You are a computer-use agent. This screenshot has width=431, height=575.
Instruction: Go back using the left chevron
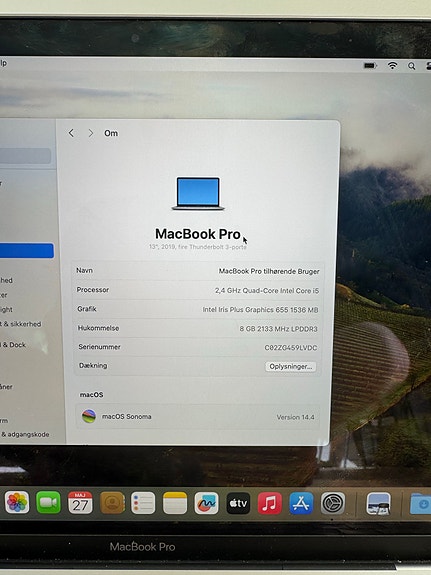coord(71,133)
